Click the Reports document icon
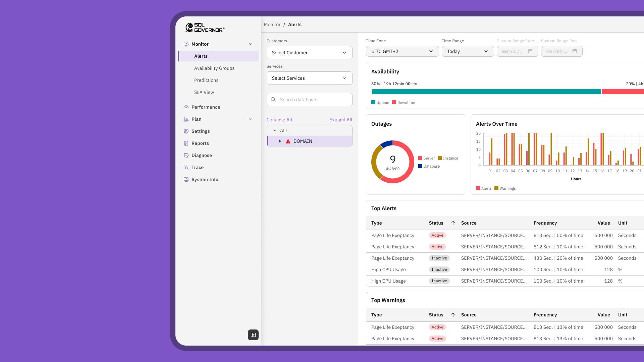 (x=186, y=143)
